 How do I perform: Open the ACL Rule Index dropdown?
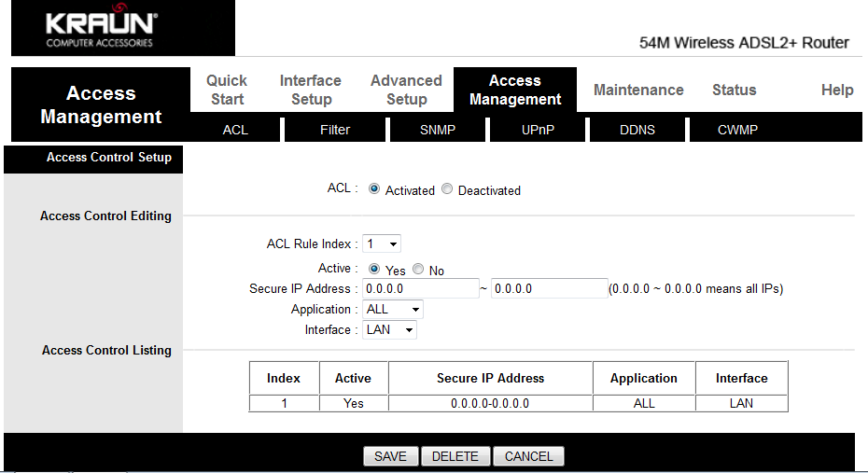pyautogui.click(x=382, y=244)
